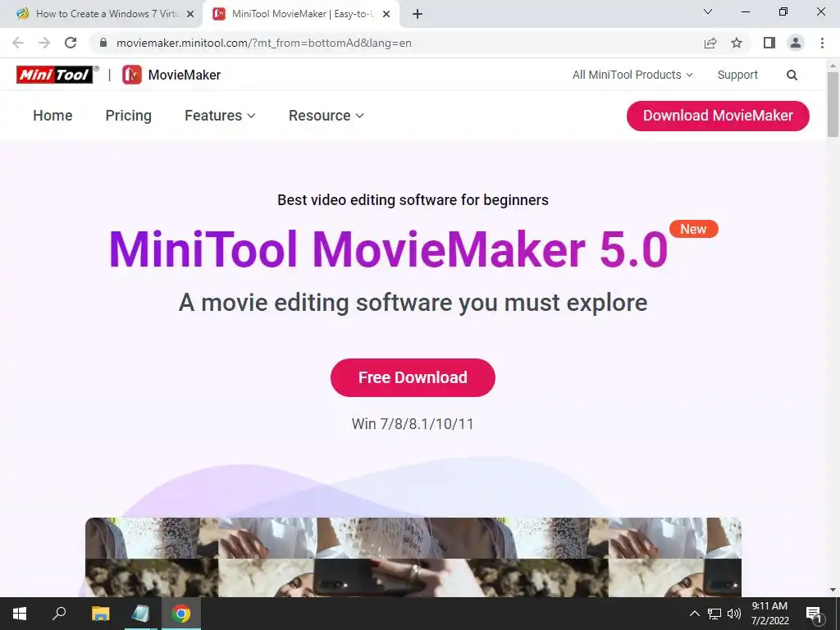
Task: Go back with the browser back arrow
Action: [18, 43]
